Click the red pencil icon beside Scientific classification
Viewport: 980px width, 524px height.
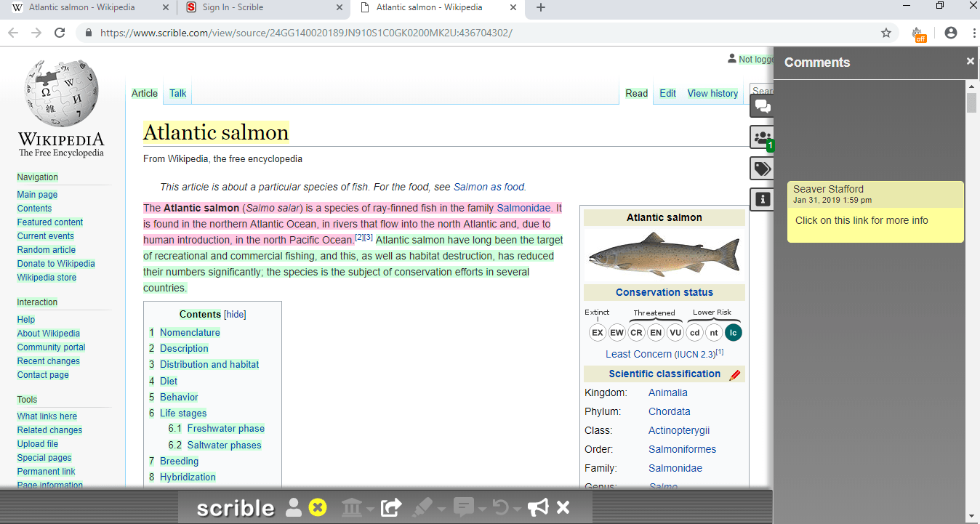(734, 375)
